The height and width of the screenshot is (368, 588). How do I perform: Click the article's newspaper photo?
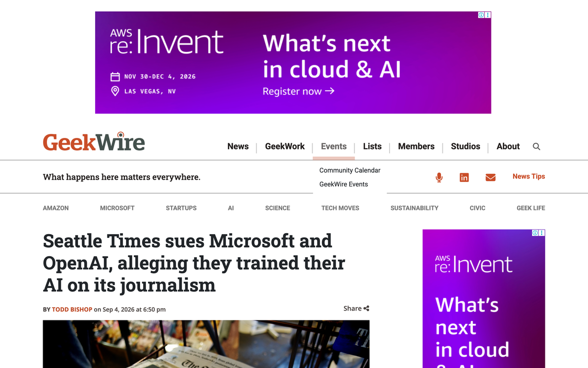pyautogui.click(x=206, y=344)
